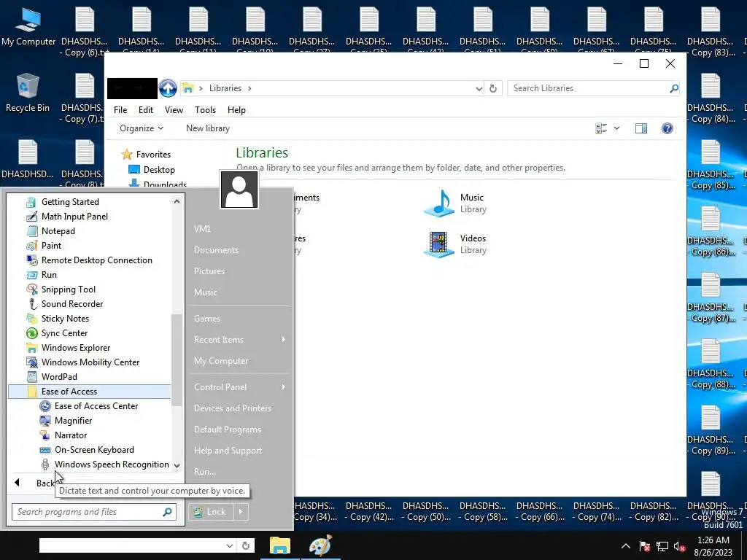Open the Help menu

pyautogui.click(x=236, y=110)
